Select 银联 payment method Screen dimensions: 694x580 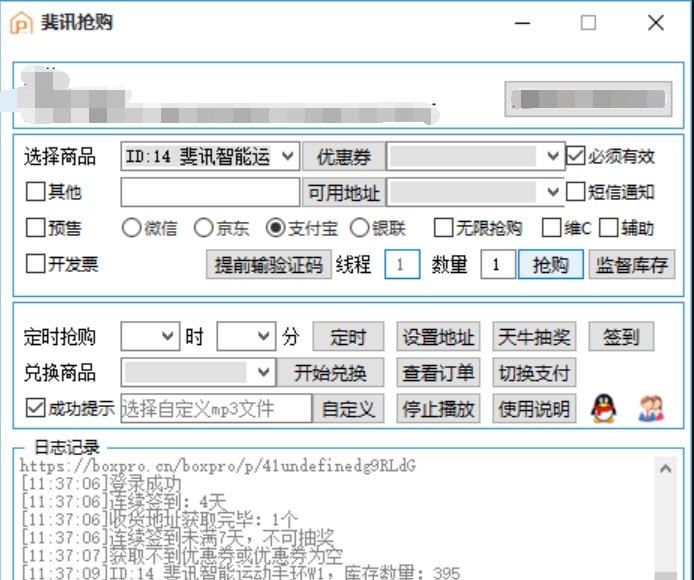(359, 228)
